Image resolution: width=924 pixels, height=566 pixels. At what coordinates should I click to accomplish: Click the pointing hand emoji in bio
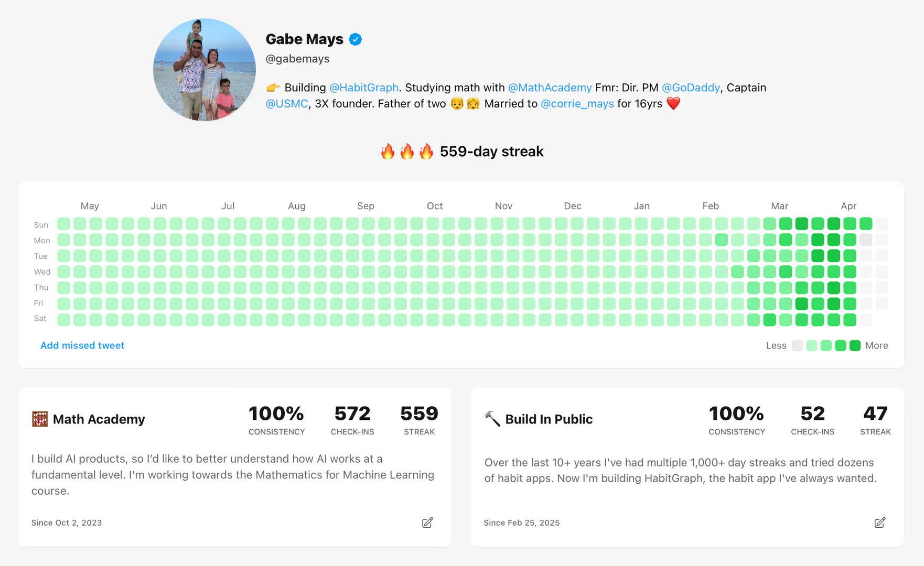tap(273, 88)
